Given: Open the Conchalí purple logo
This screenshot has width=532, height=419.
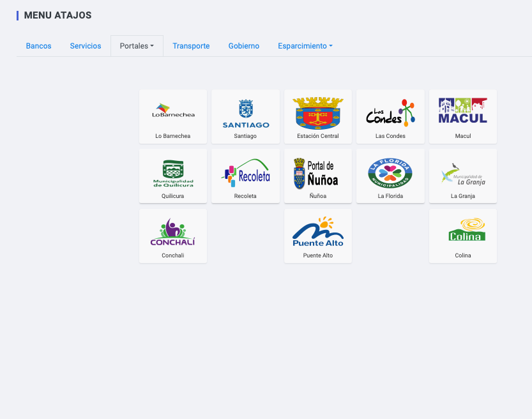Looking at the screenshot, I should coord(173,232).
